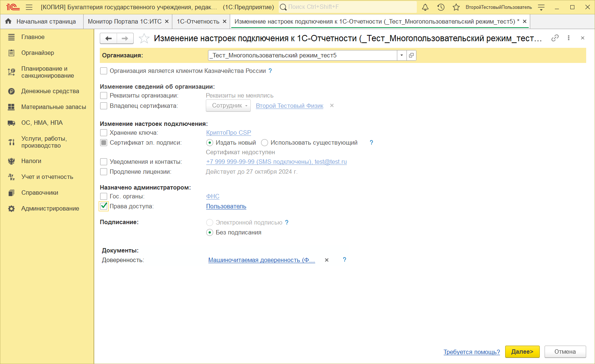Enable Реквизиты организации checkbox

104,95
